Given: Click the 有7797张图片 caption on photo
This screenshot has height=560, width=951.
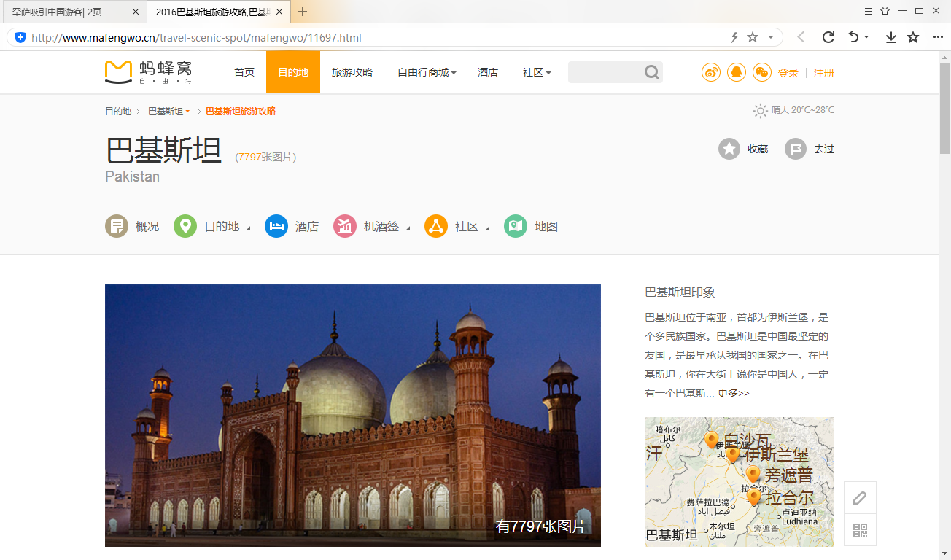Looking at the screenshot, I should (x=541, y=526).
